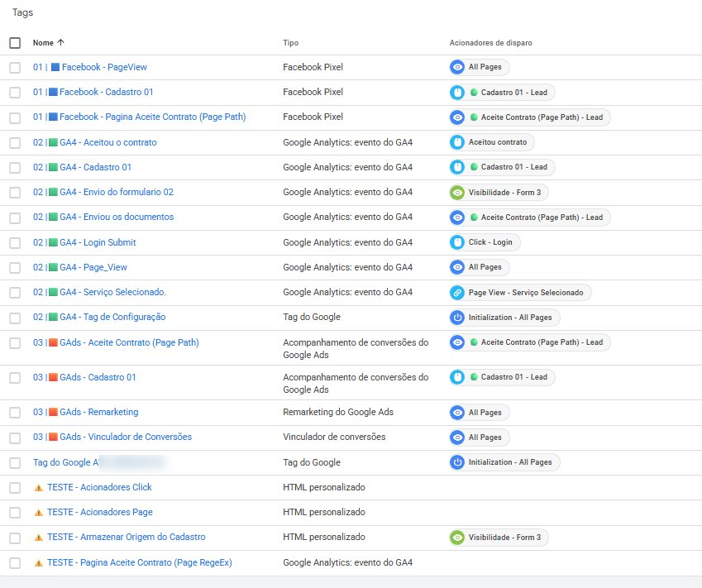
Task: Toggle the select-all checkbox in the header
Action: point(15,43)
